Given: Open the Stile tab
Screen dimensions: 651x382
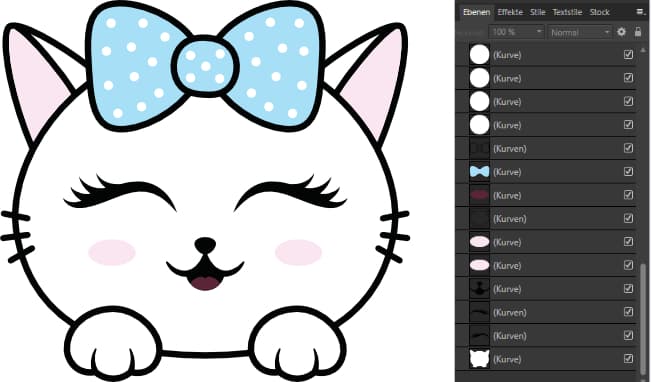Looking at the screenshot, I should pos(538,12).
